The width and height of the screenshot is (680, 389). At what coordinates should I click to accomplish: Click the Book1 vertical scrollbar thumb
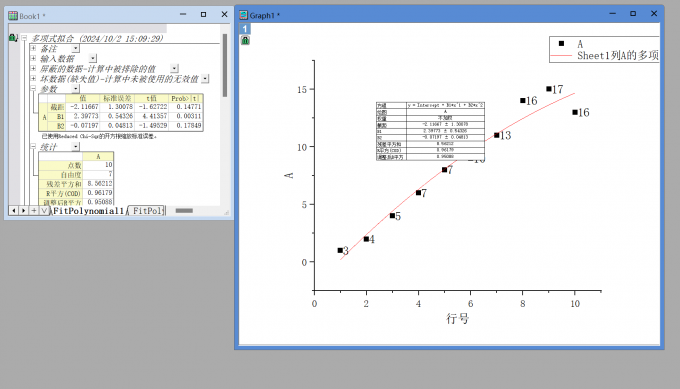click(225, 65)
